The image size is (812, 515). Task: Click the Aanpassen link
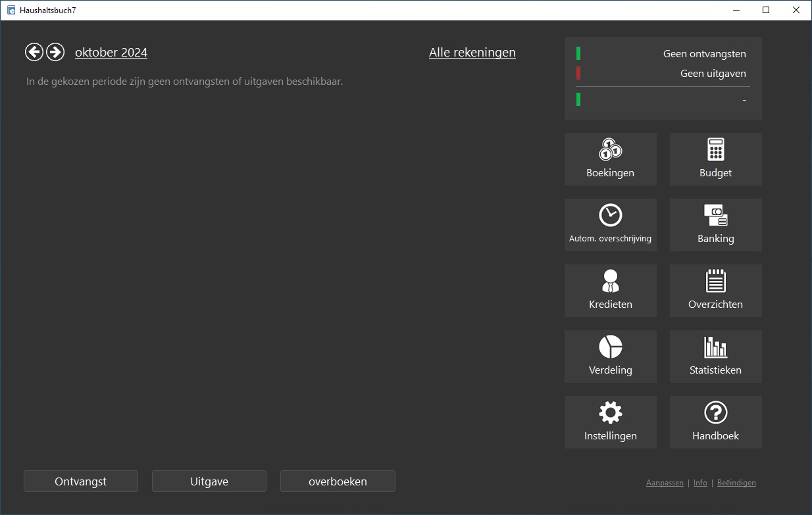[x=665, y=483]
